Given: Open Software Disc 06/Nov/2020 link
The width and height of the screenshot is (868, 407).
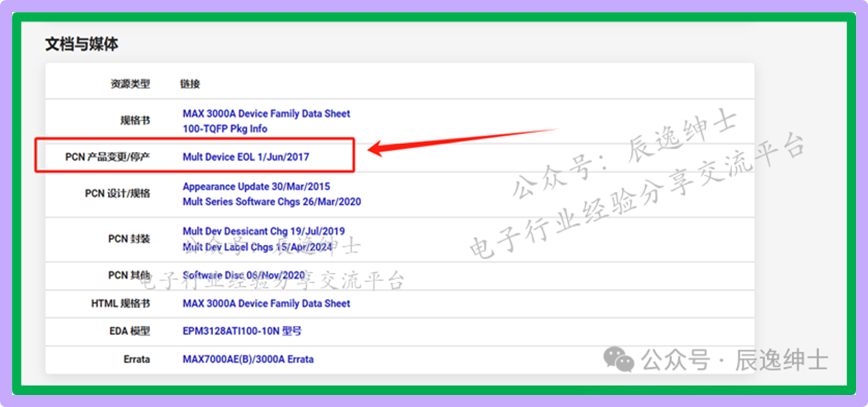Looking at the screenshot, I should (x=244, y=275).
